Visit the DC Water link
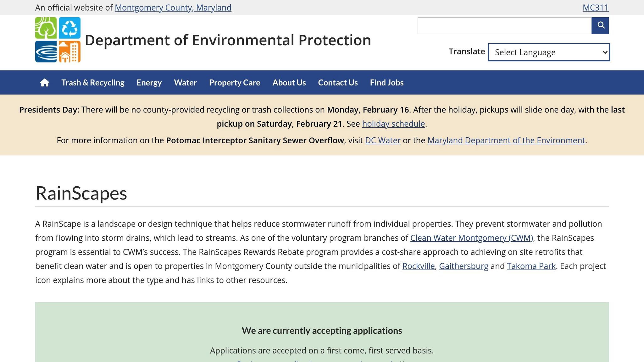The height and width of the screenshot is (362, 644). (383, 140)
